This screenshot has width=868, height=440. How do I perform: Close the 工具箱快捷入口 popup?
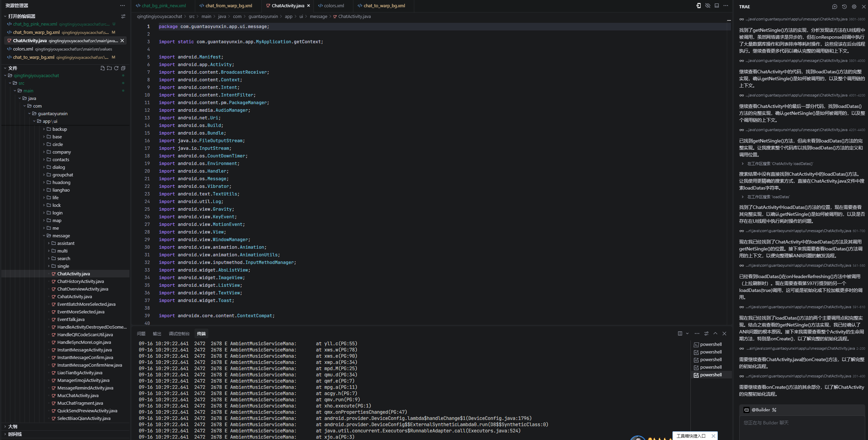(713, 436)
